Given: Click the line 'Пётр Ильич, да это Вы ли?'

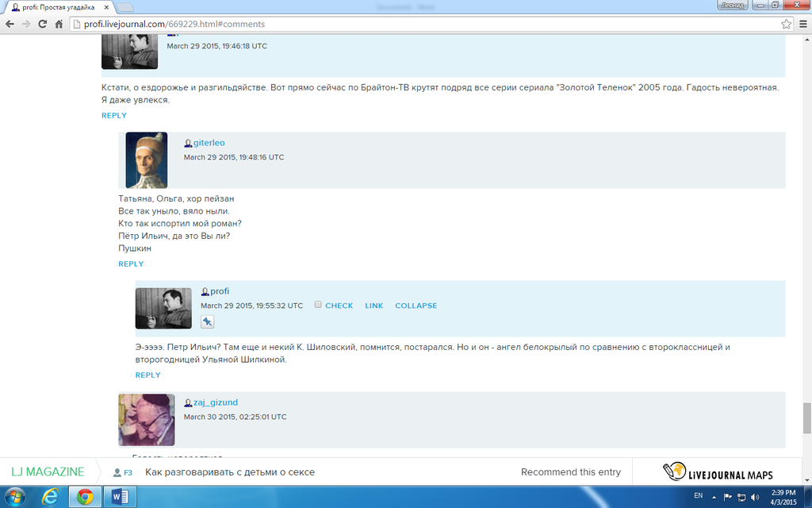Looking at the screenshot, I should click(174, 236).
